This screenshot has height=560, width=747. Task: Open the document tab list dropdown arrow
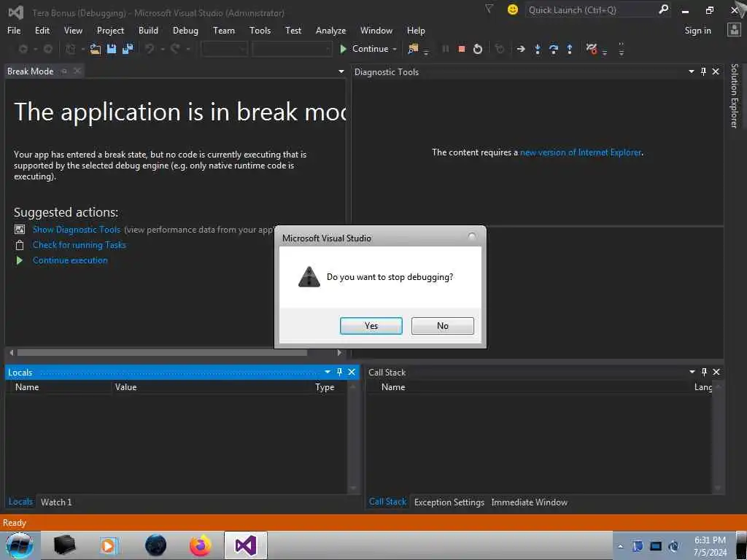click(341, 71)
